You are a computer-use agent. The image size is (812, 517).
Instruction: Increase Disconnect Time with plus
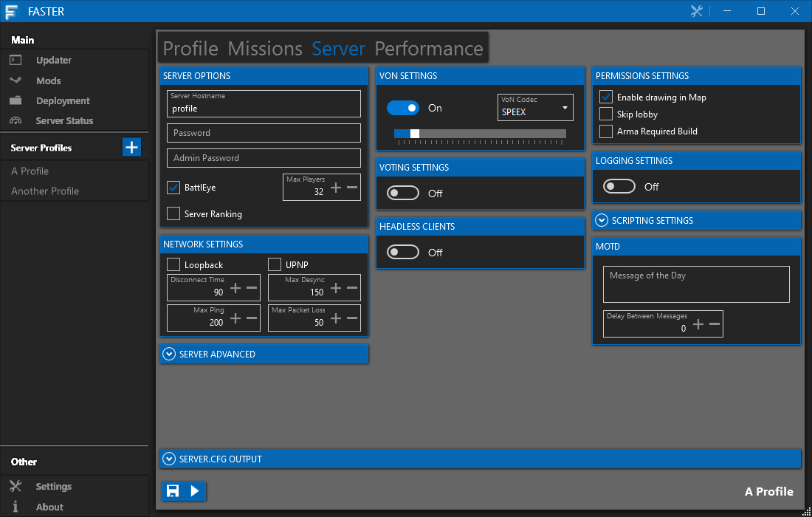click(x=235, y=288)
